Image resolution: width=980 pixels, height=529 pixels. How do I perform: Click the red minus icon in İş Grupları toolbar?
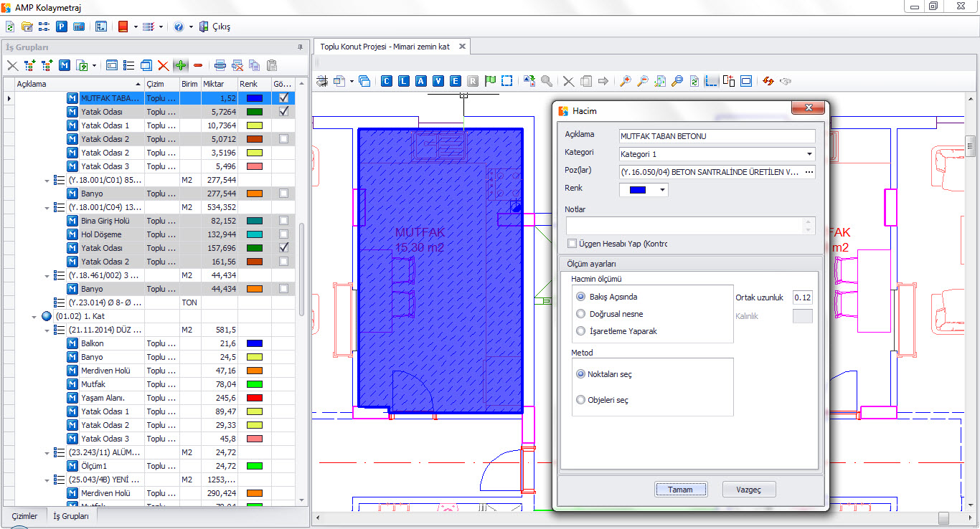point(198,65)
